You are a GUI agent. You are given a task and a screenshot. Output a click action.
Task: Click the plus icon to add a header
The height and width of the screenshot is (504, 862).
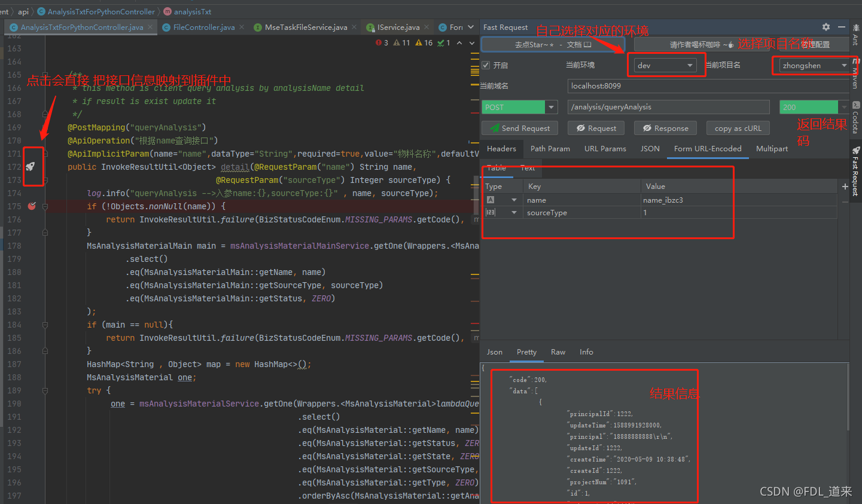[845, 187]
